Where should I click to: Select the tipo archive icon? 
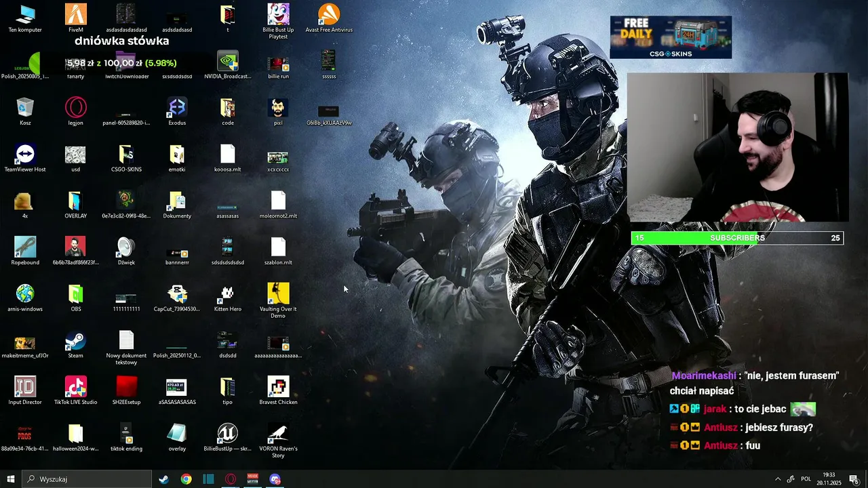click(228, 390)
